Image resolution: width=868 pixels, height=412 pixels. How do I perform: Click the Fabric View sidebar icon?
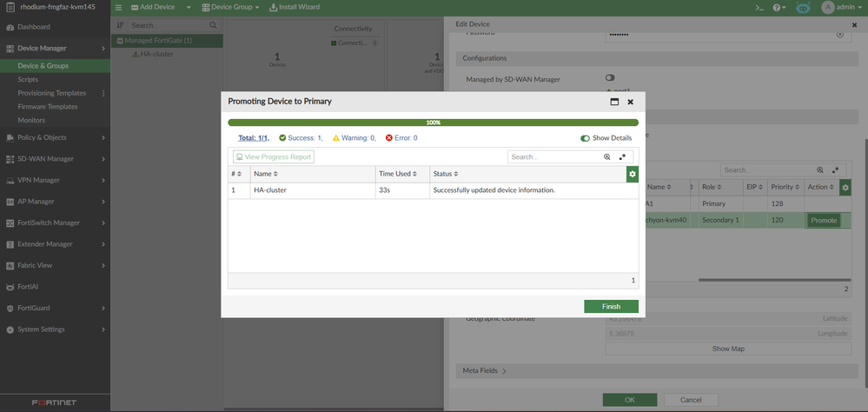[x=10, y=265]
